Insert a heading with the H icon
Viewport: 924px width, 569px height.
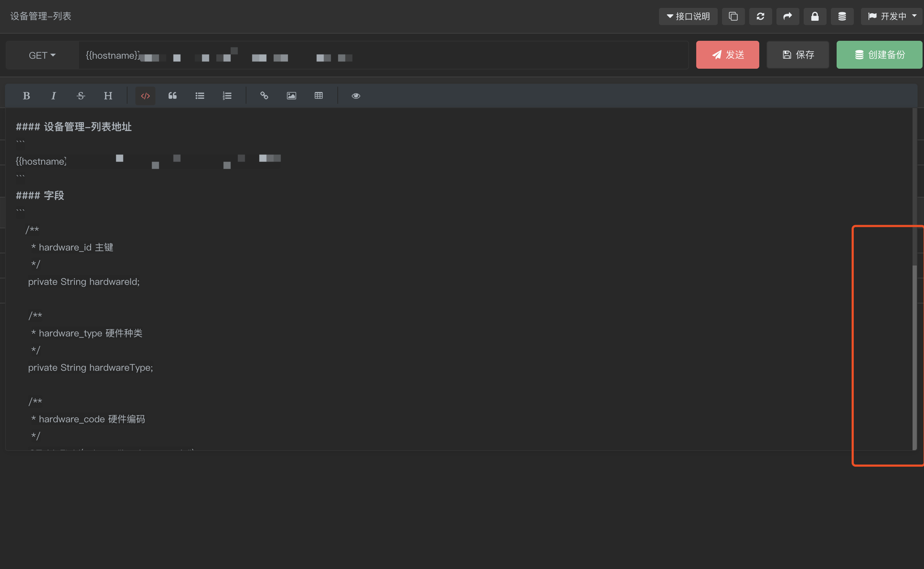pyautogui.click(x=108, y=96)
